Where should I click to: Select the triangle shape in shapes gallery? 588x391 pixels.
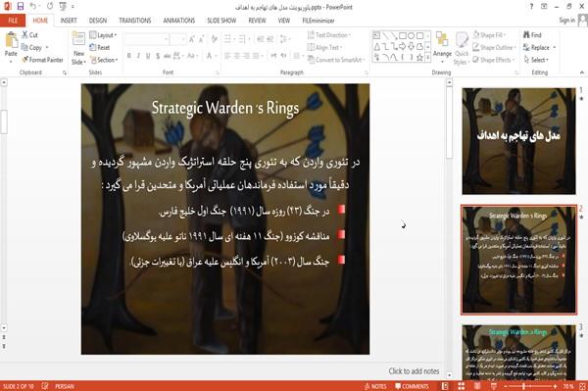pos(376,46)
